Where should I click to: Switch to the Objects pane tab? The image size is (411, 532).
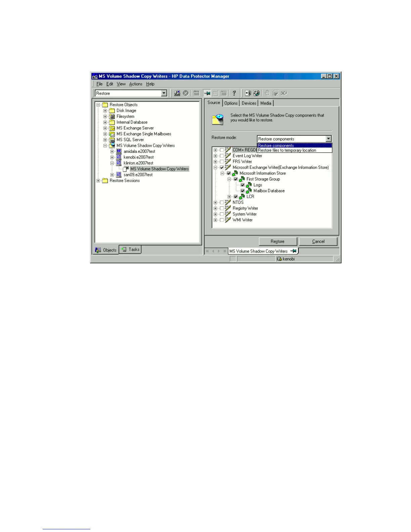pyautogui.click(x=106, y=250)
